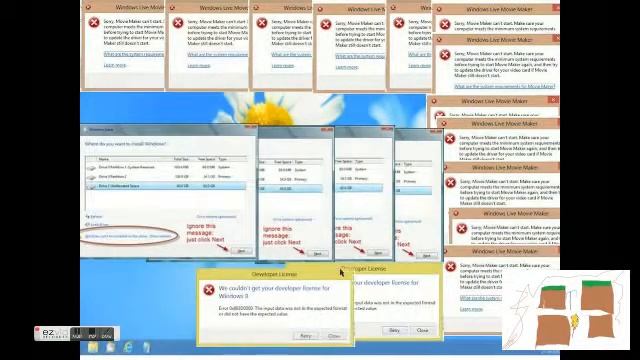This screenshot has width=640, height=360.
Task: Select the Drive 0 Partition 2 row
Action: [166, 177]
